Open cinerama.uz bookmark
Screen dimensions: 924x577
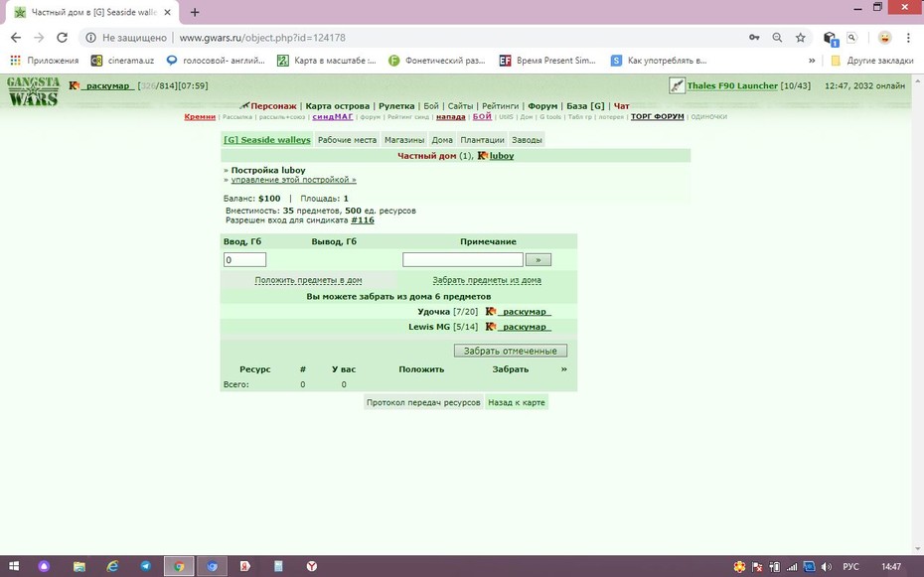coord(122,60)
